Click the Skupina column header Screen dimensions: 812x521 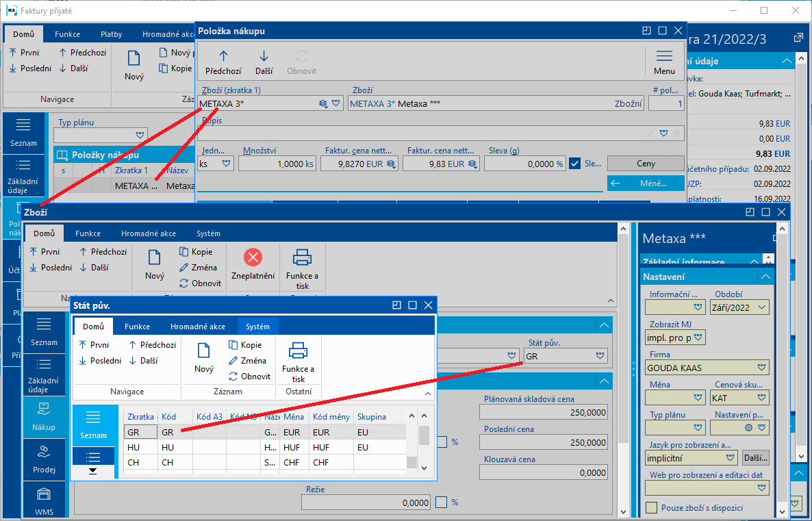[x=371, y=417]
